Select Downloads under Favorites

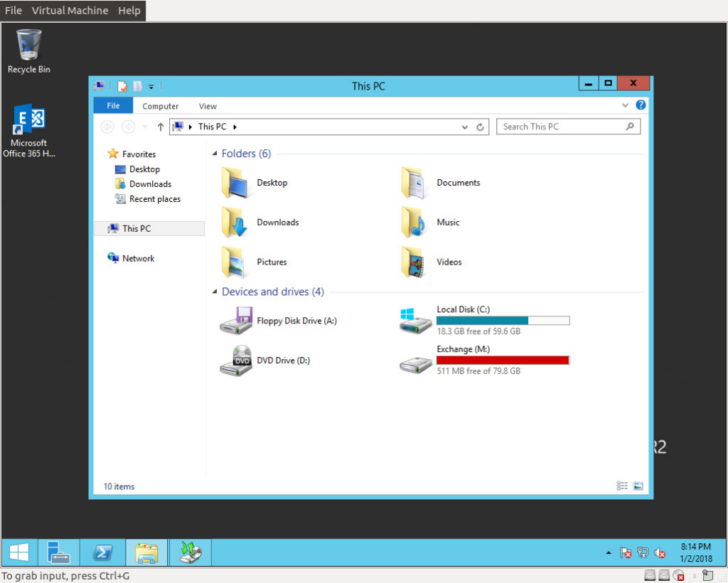143,184
